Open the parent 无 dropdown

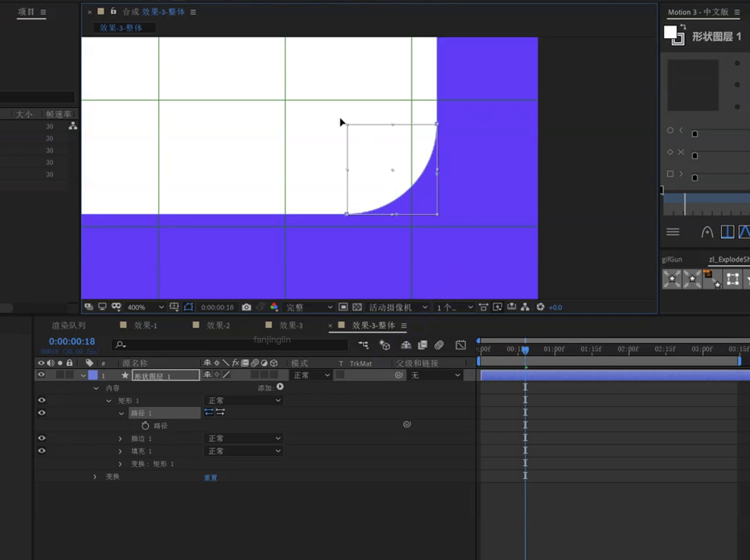[435, 375]
